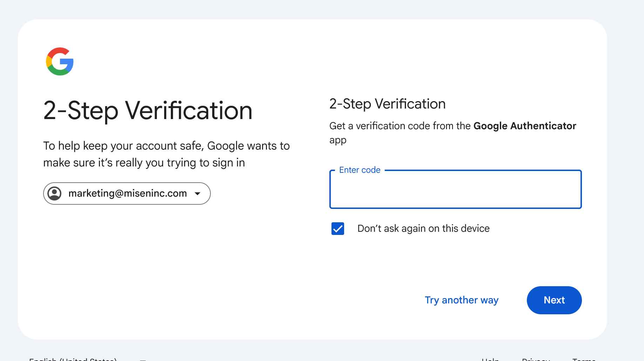
Task: Click the large 2-Step Verification heading
Action: click(148, 111)
